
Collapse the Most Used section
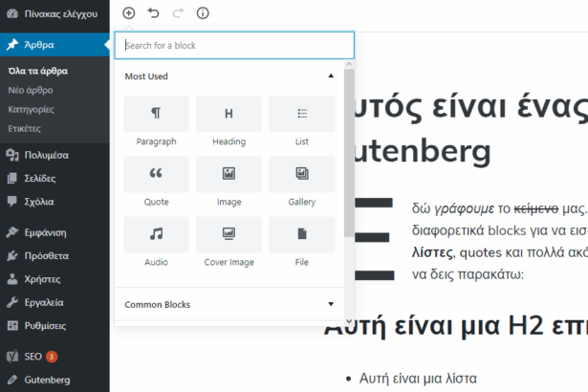(331, 76)
